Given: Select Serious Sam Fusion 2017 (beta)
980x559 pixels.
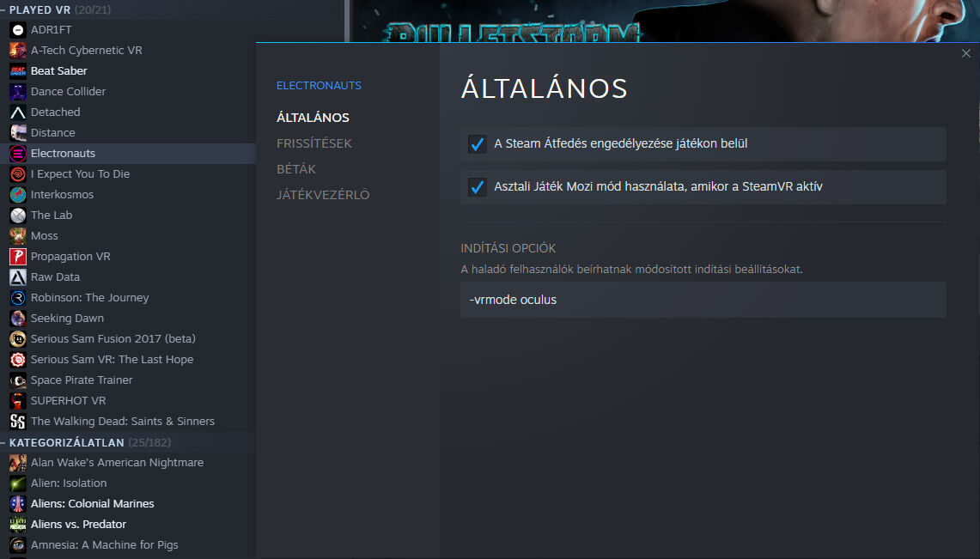Looking at the screenshot, I should (x=113, y=339).
